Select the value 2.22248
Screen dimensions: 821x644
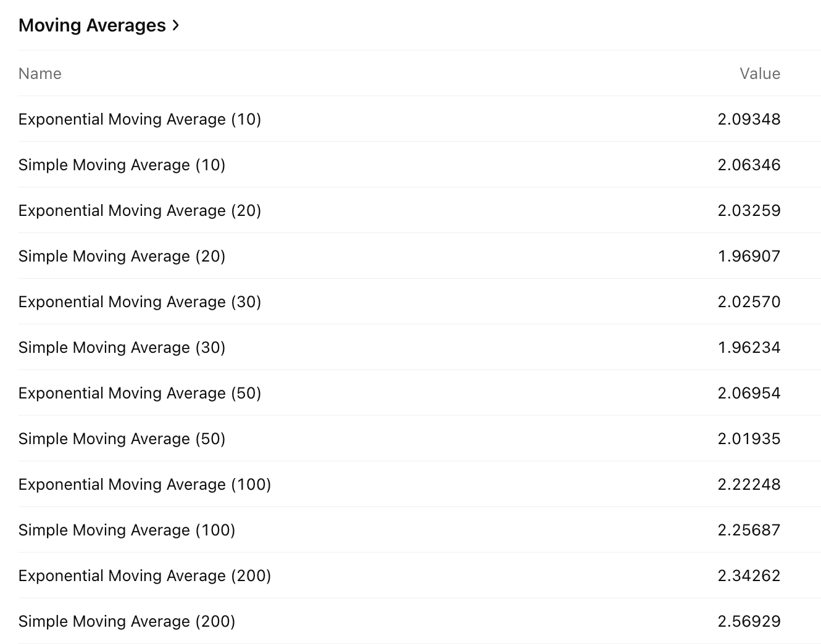[749, 484]
